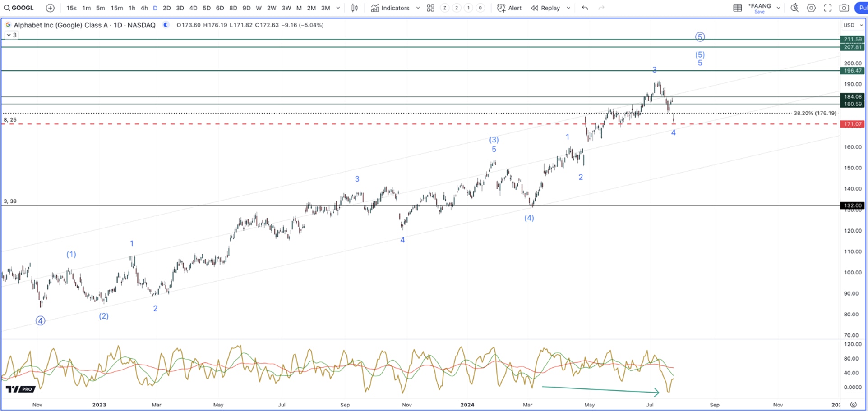Open time axis settings gear icon
The width and height of the screenshot is (868, 411).
pos(853,405)
